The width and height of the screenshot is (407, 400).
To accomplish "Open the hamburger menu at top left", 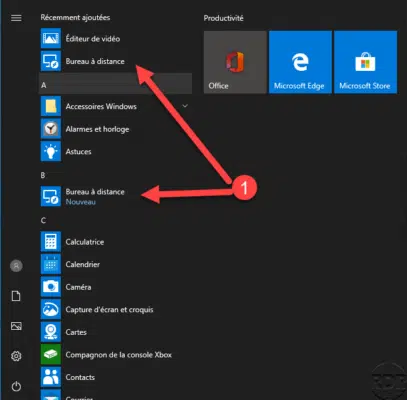I will (x=16, y=18).
